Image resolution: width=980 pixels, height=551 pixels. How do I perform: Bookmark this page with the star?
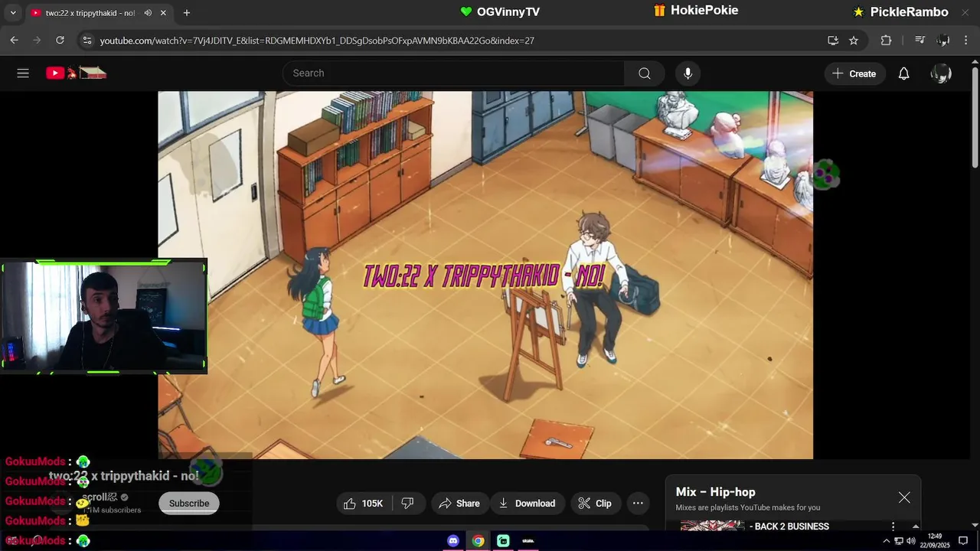tap(854, 41)
